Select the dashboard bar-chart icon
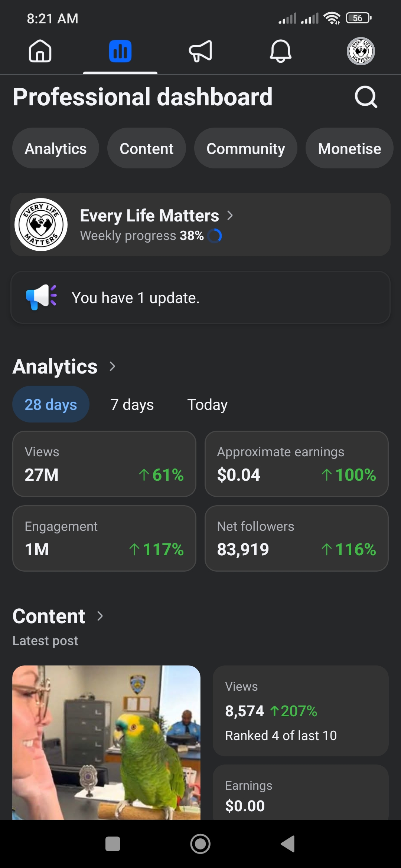Screen dimensions: 401x868 coord(120,51)
